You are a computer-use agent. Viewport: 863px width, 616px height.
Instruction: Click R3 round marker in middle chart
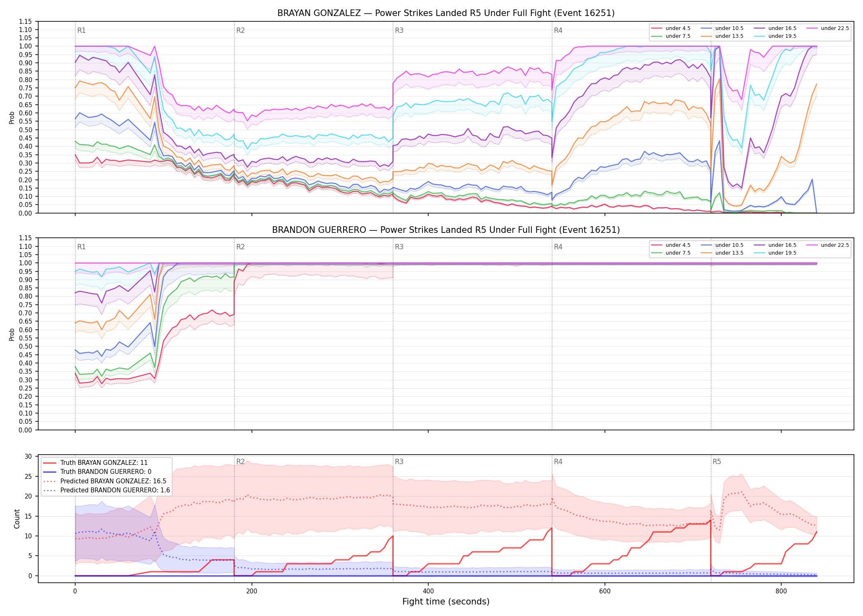(399, 247)
